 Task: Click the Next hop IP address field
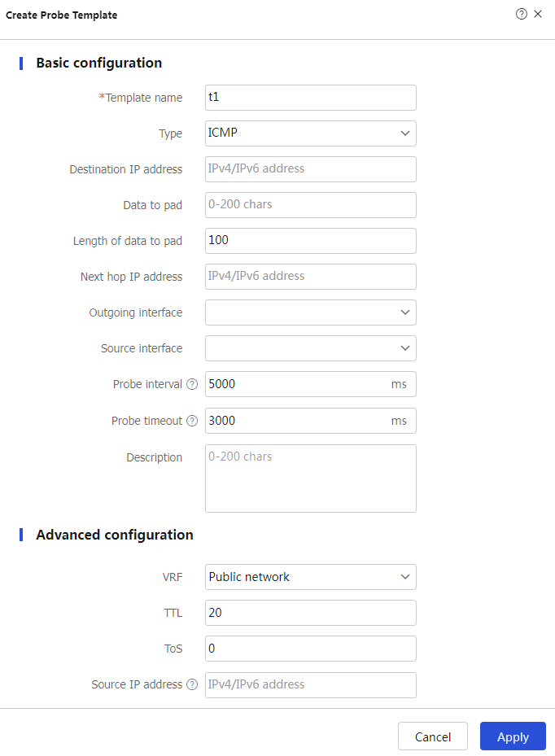[310, 277]
